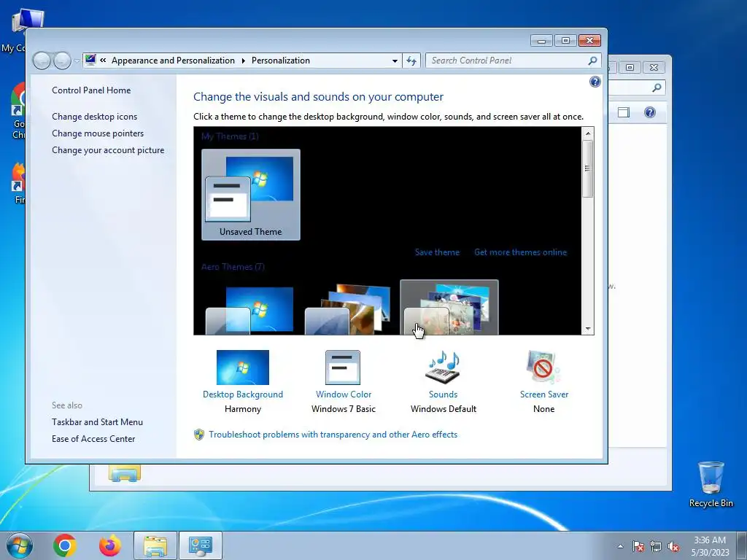Click the Desktop Background text link

click(x=242, y=394)
